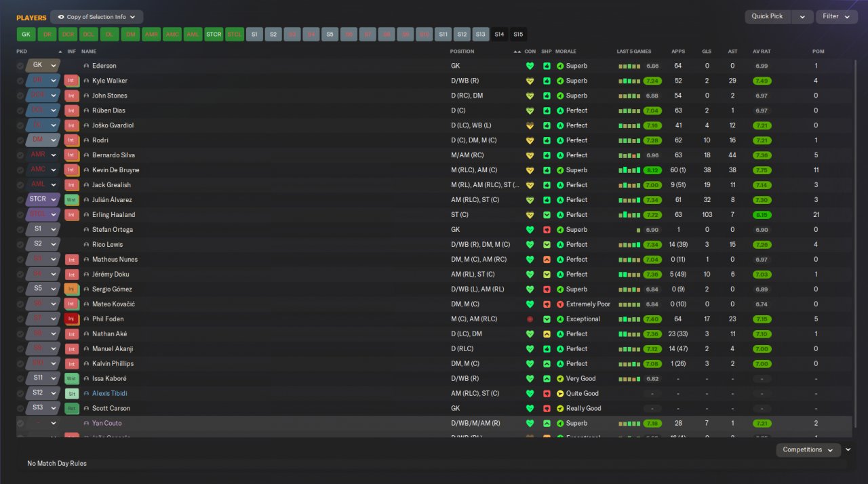Select the GK slot button
This screenshot has height=484, width=868.
click(26, 35)
